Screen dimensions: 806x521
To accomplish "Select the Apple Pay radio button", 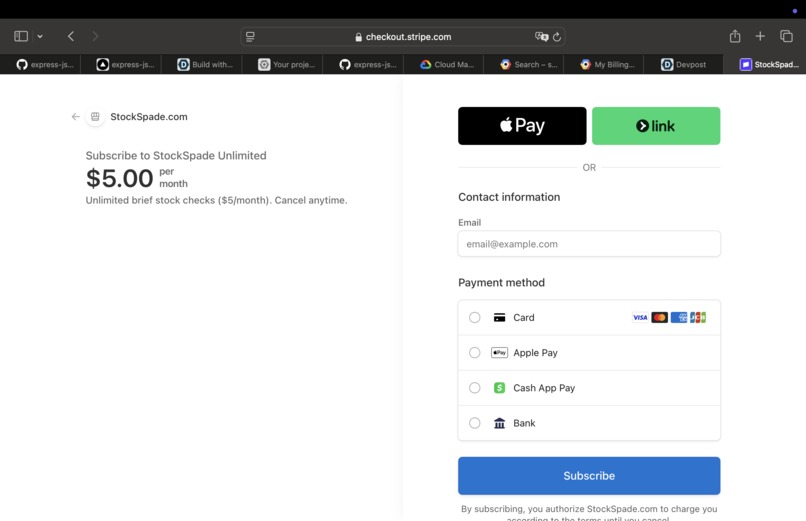I will [474, 352].
